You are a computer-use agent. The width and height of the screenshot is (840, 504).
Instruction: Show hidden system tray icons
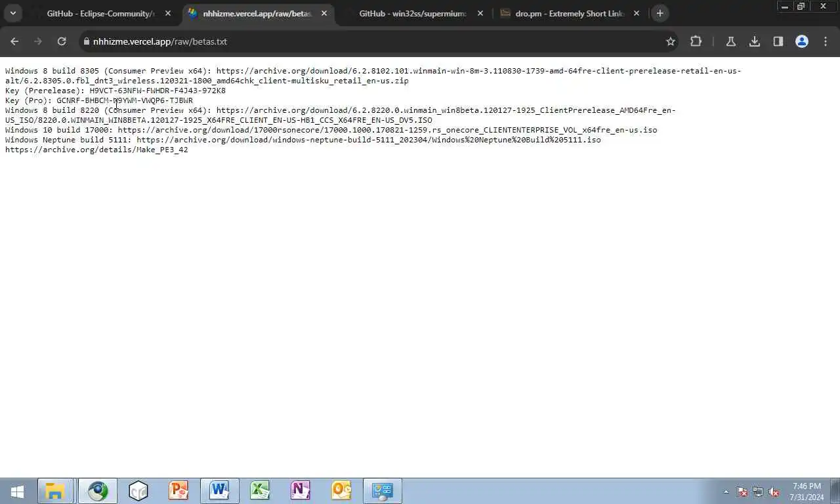point(726,492)
